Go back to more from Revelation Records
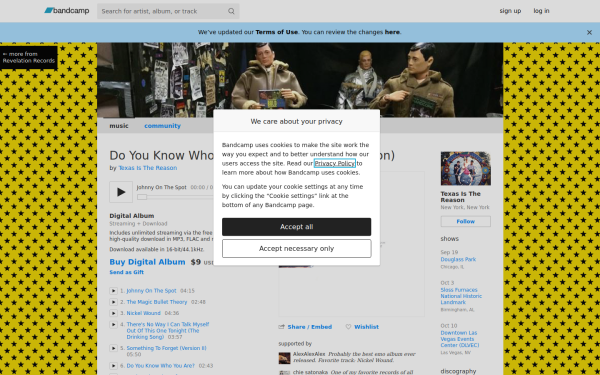600x375 pixels. 29,57
